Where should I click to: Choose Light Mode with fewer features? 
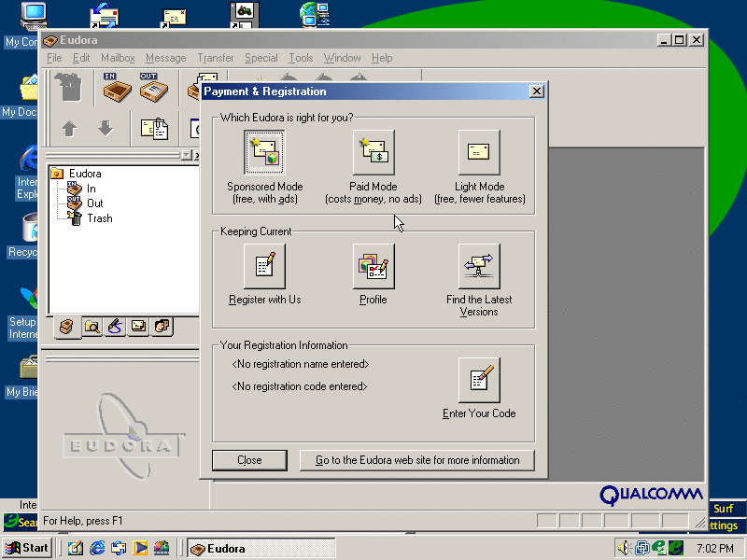[x=479, y=152]
